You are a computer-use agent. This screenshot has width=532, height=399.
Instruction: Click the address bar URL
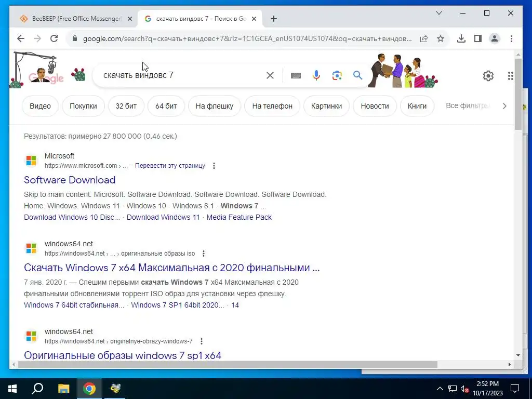pyautogui.click(x=247, y=38)
